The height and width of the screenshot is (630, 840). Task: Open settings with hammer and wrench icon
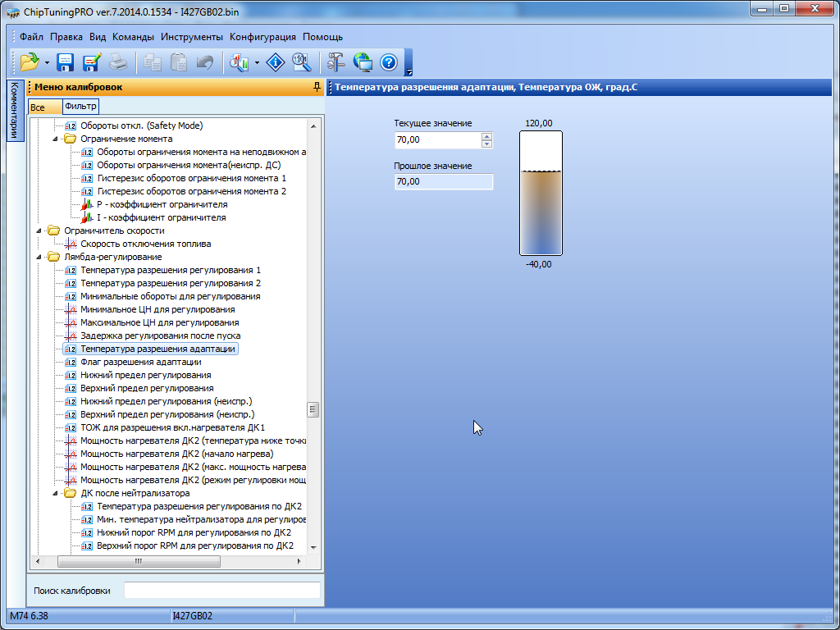336,62
